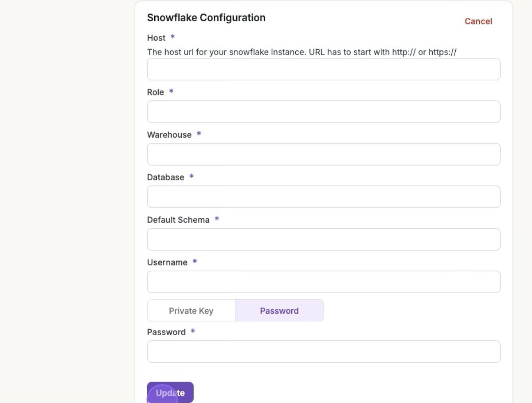
Task: Click the 'Username' label text
Action: [x=167, y=263]
